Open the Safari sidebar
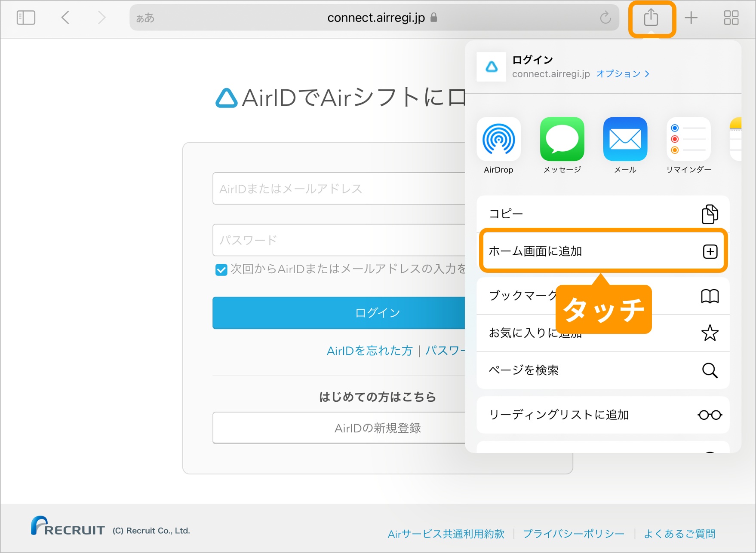 tap(26, 18)
